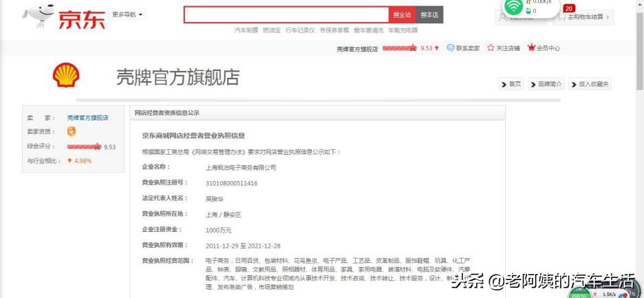Open the 行车记录仪 hot keyword link
The height and width of the screenshot is (298, 644).
[300, 30]
